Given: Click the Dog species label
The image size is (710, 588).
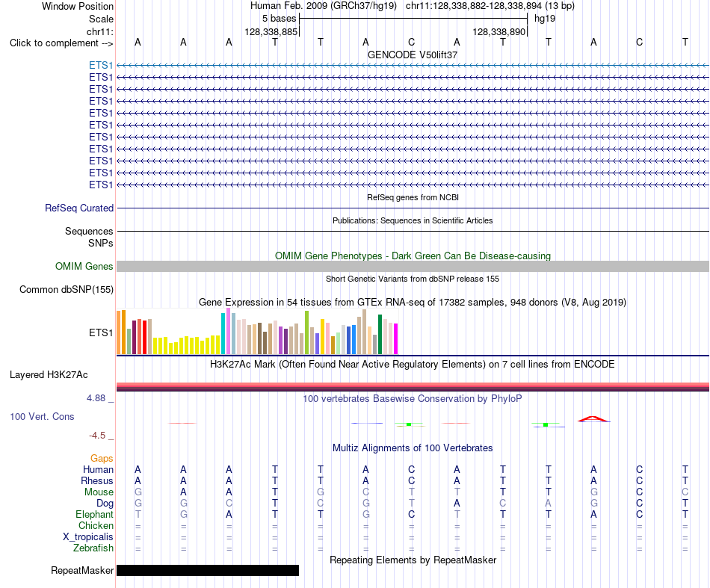Looking at the screenshot, I should point(105,504).
